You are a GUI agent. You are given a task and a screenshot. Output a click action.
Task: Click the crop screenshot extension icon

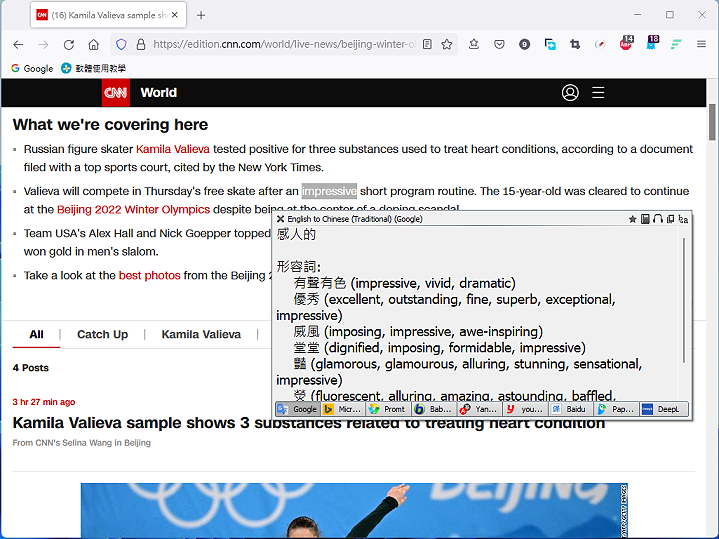point(575,44)
